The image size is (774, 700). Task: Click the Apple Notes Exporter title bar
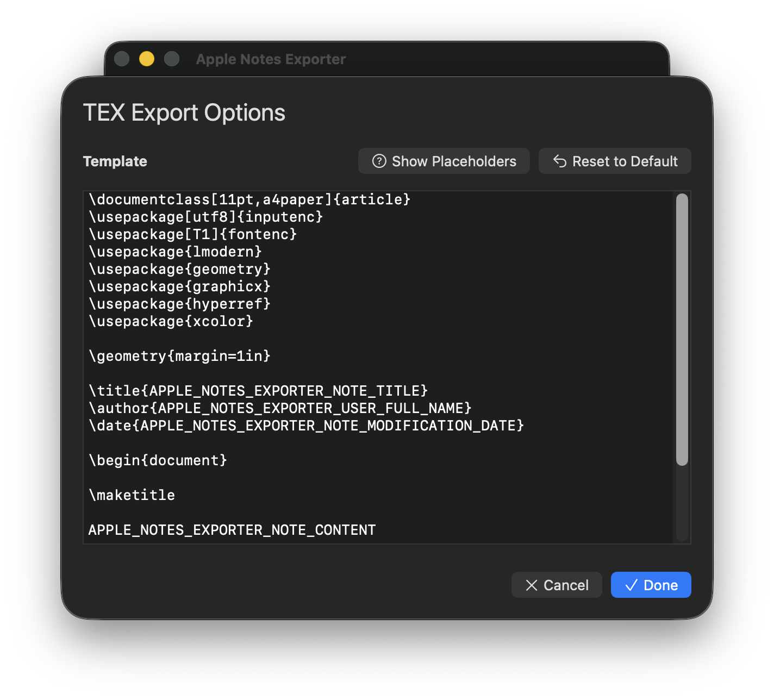coord(270,59)
